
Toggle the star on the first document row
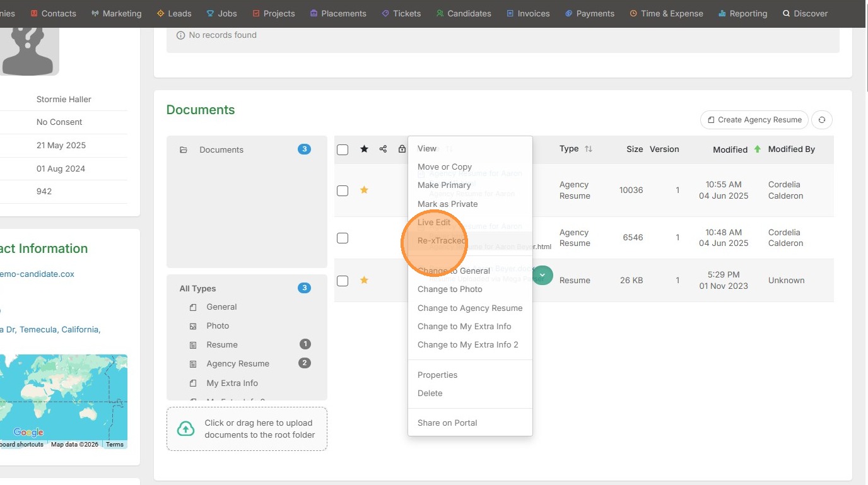coord(364,190)
